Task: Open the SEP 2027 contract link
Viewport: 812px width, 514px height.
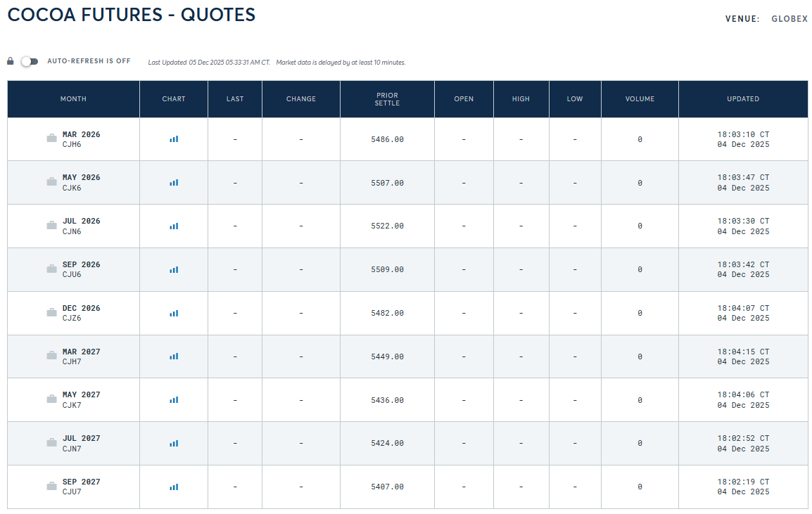Action: 82,482
